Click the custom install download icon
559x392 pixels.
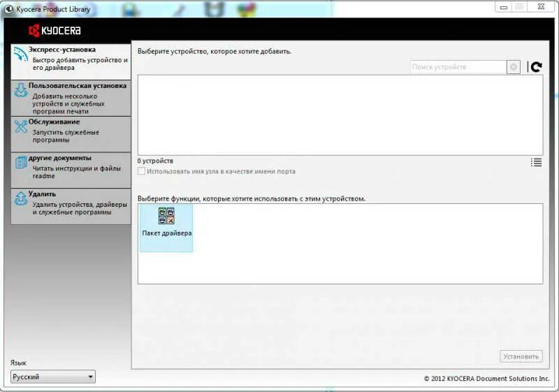(21, 90)
